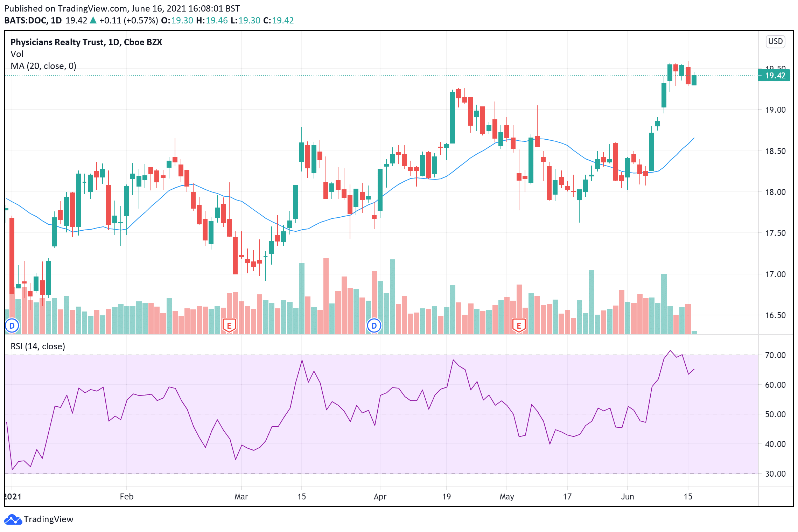Click the 17.50 price axis label
Screen dimensions: 798x532
pyautogui.click(x=775, y=233)
